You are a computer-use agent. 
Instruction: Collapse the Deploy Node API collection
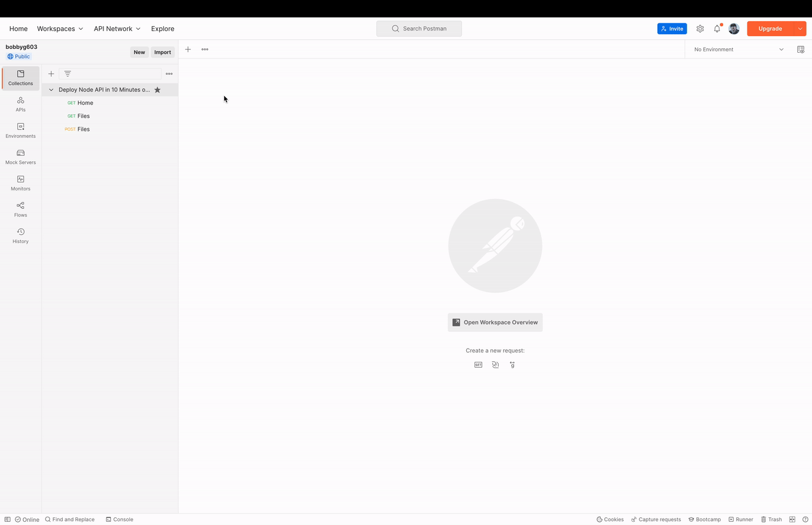(51, 90)
